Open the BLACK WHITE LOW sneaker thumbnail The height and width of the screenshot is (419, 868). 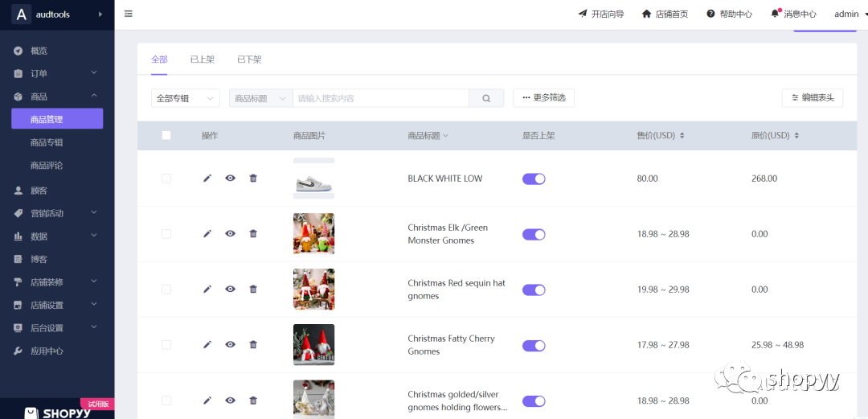314,178
